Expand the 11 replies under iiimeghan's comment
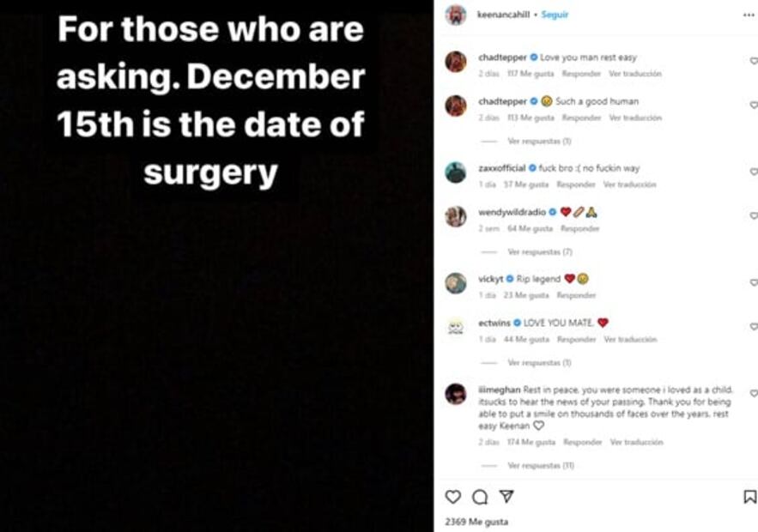758x532 pixels. (x=540, y=465)
